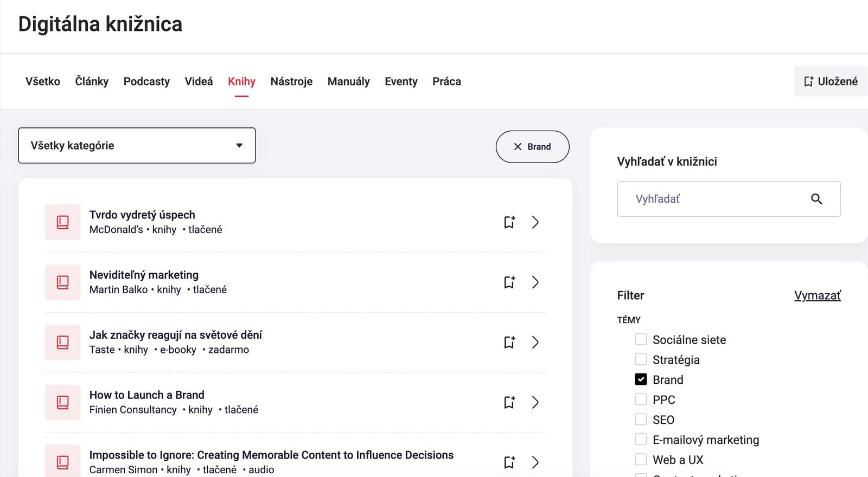Open the Eventy tab

coord(401,81)
